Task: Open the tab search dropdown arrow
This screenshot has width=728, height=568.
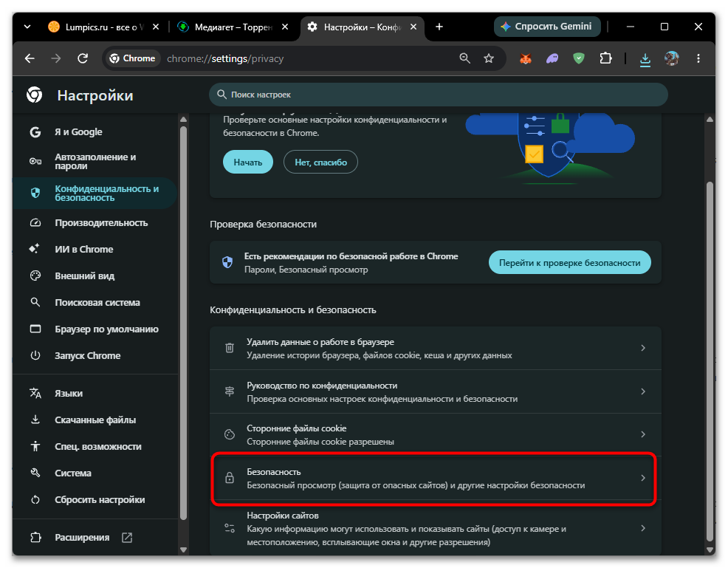Action: 27,27
